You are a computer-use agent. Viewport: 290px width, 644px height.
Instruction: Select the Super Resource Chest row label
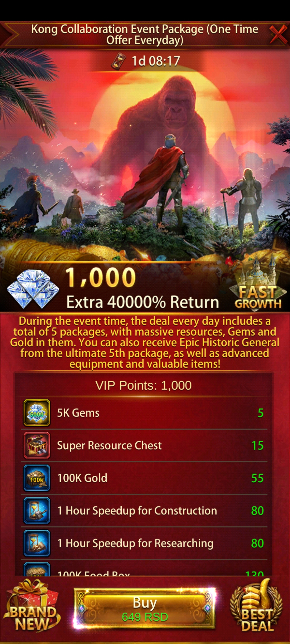(x=109, y=445)
